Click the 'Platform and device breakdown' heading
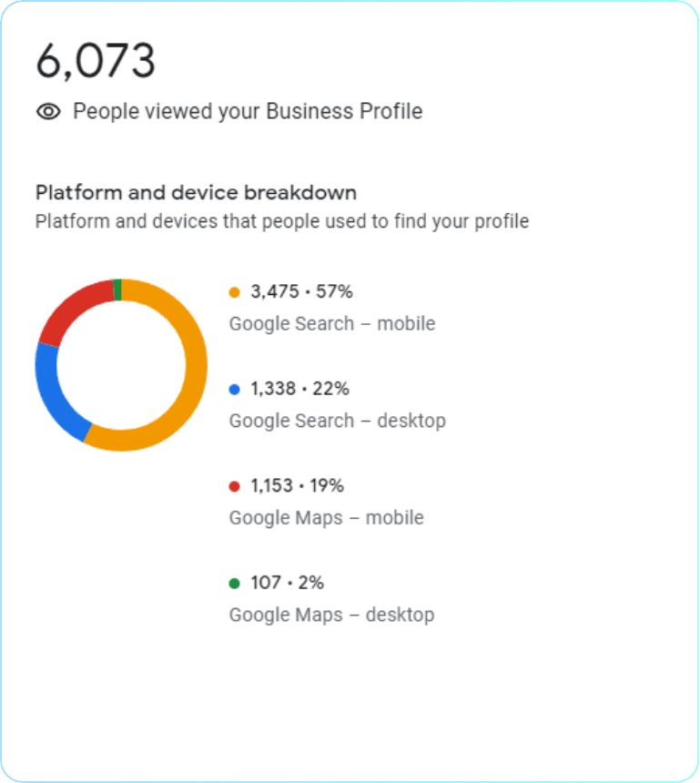This screenshot has width=700, height=783. (x=196, y=193)
